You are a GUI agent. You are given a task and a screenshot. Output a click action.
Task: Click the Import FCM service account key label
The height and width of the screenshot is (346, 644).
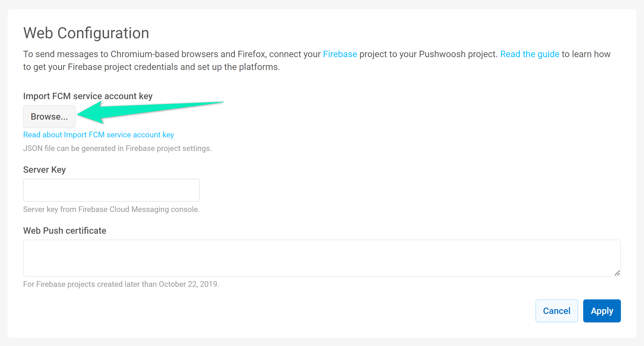tap(88, 96)
